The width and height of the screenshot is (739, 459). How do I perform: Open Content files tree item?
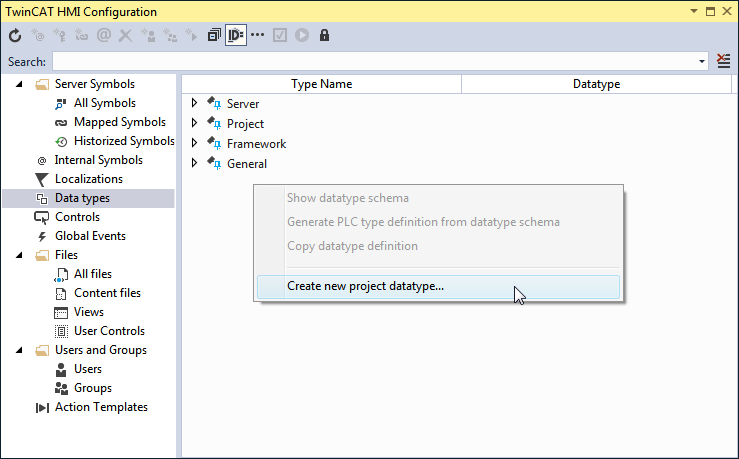pyautogui.click(x=107, y=293)
